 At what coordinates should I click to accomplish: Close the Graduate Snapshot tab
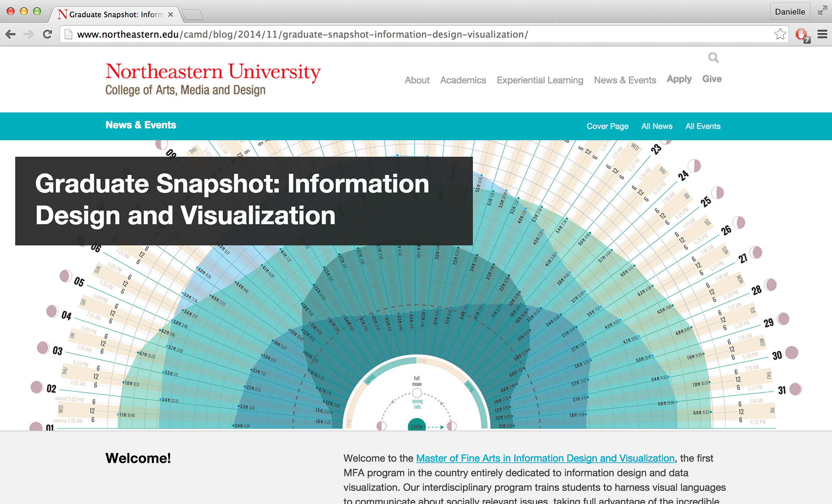[171, 14]
